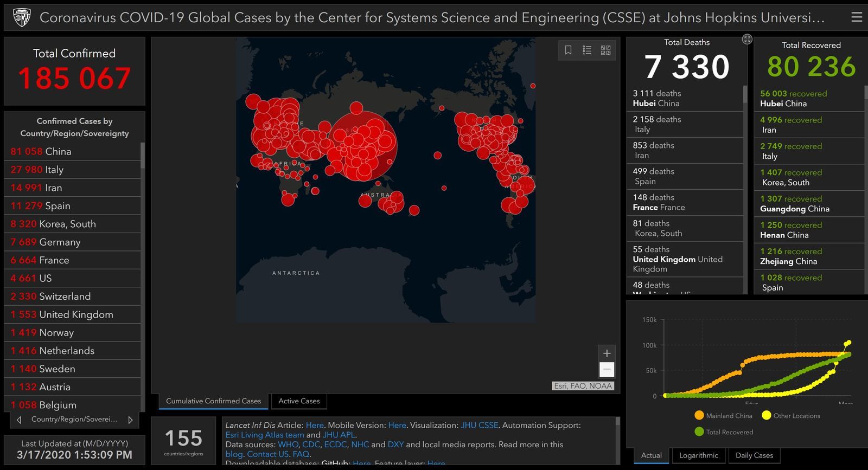Switch to the Cumulative Confirmed Cases tab

point(213,401)
